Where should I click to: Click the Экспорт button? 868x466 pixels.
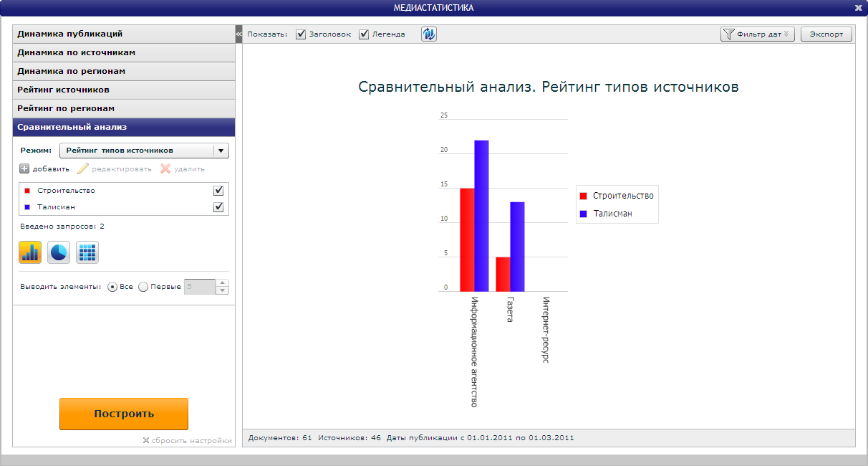pyautogui.click(x=826, y=34)
